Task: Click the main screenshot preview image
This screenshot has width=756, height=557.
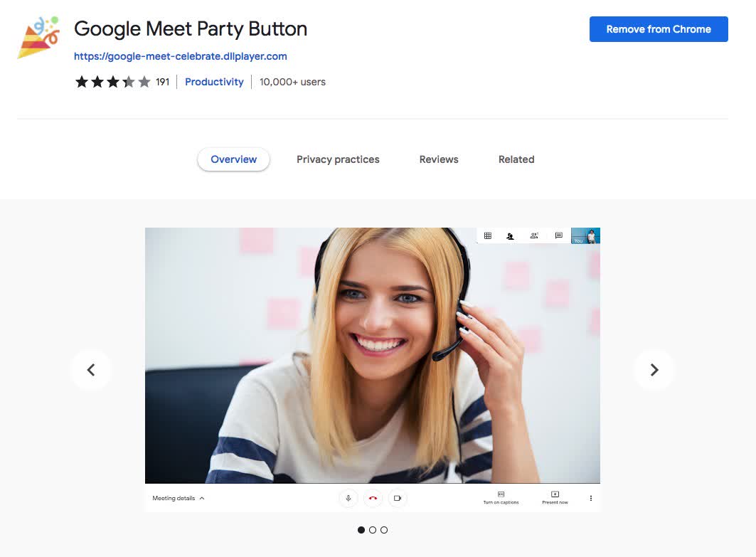Action: point(373,370)
